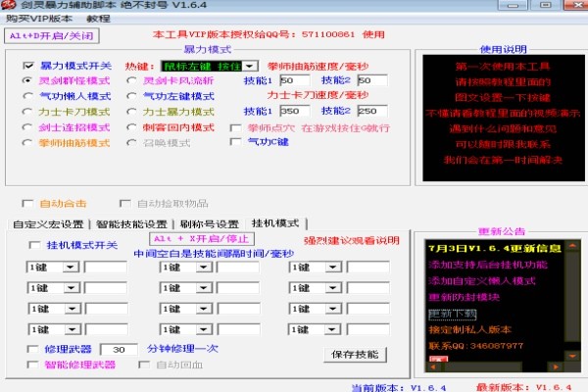The width and height of the screenshot is (588, 392).
Task: Toggle the 暴力模式开关 checkbox
Action: tap(29, 66)
